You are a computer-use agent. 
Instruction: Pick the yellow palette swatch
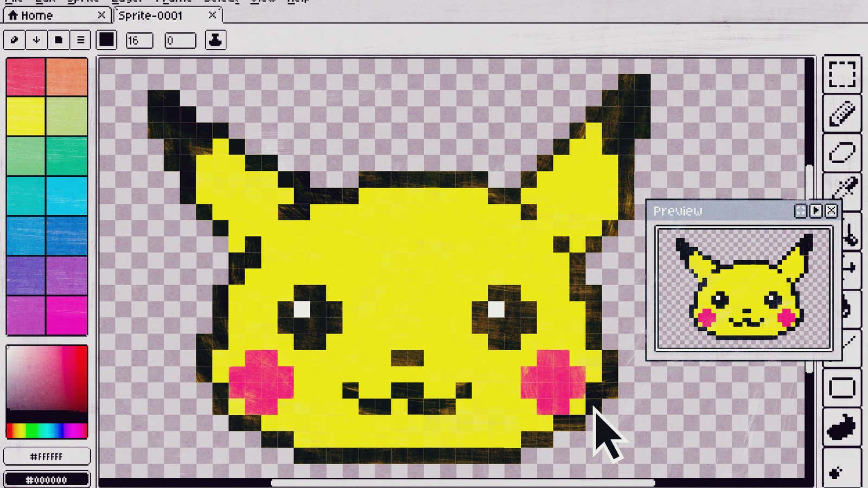coord(25,116)
